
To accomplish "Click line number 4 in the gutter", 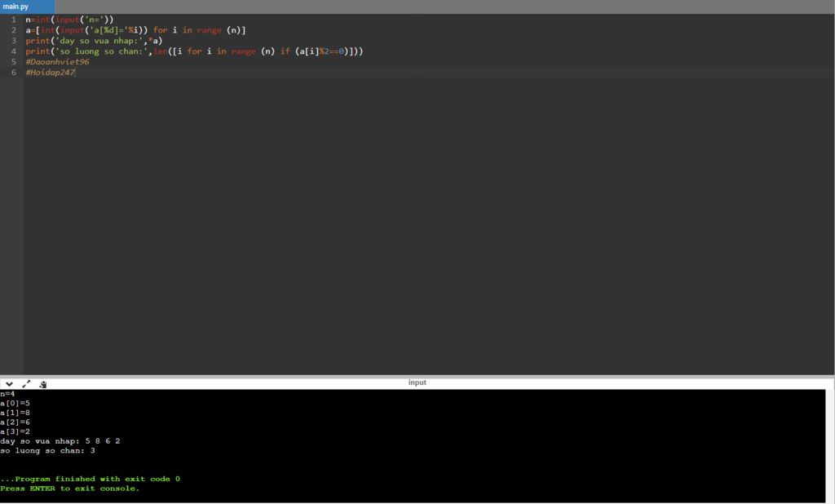I will point(14,51).
